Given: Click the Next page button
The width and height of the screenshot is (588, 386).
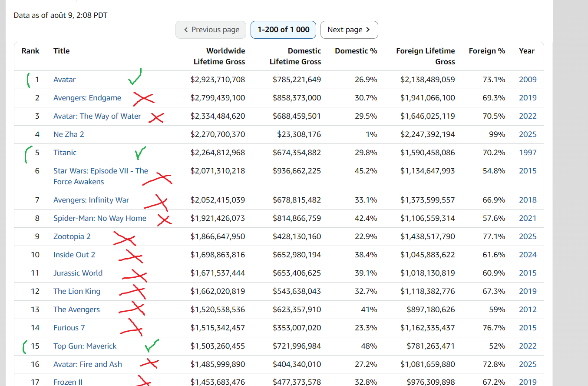Looking at the screenshot, I should 349,30.
